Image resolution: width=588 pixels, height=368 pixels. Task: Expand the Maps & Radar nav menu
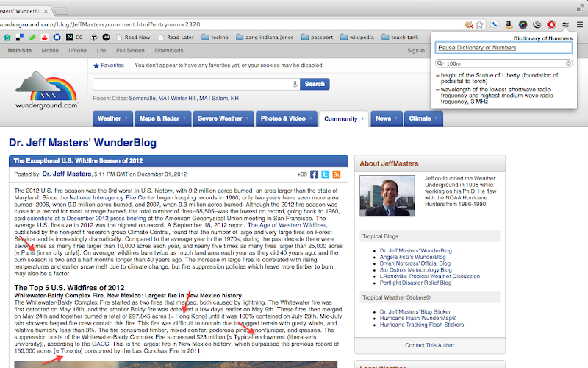(162, 118)
